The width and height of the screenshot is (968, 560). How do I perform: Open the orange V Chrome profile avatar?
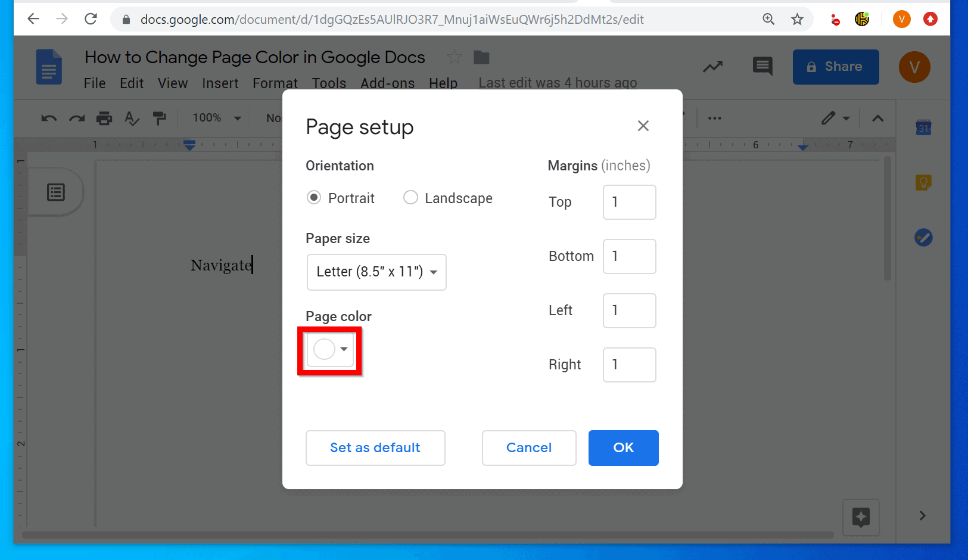(901, 19)
